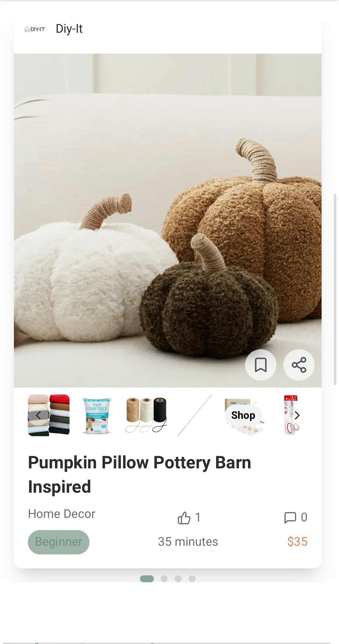
Task: Open the Singer scissors thumbnail
Action: tap(291, 415)
